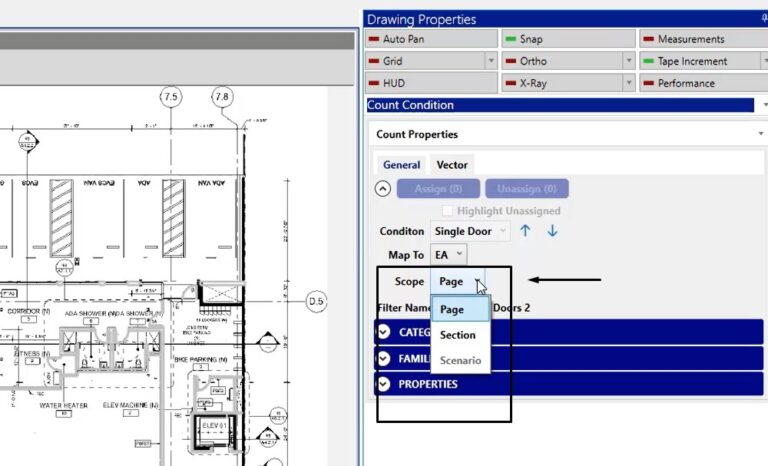This screenshot has width=768, height=466.
Task: Toggle the Snap option
Action: (568, 39)
